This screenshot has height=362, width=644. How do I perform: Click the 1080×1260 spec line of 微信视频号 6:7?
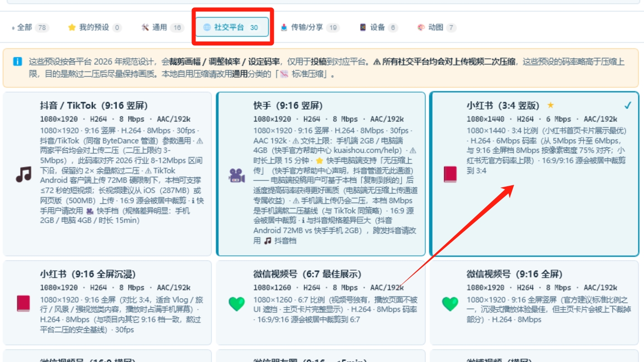click(x=329, y=288)
